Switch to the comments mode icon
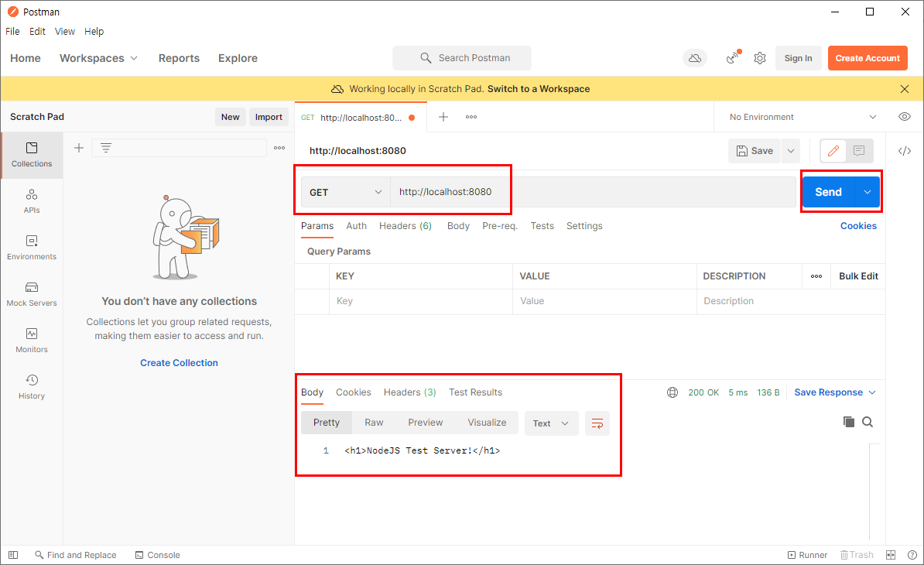924x565 pixels. (x=859, y=151)
